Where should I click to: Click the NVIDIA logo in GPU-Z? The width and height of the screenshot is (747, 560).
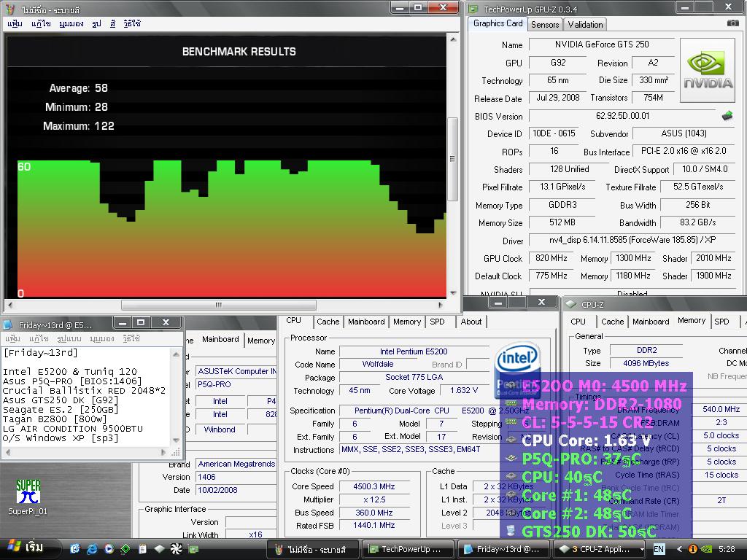tap(708, 71)
